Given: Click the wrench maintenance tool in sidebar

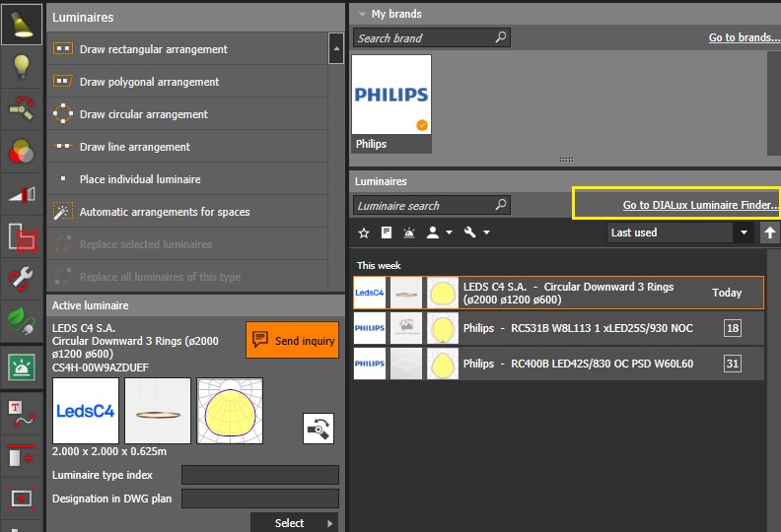Looking at the screenshot, I should 22,279.
